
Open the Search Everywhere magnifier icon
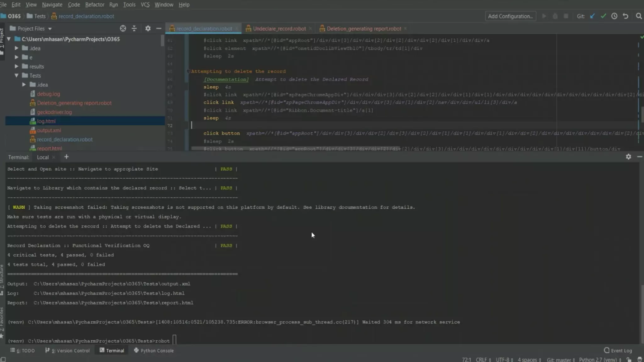pos(639,16)
